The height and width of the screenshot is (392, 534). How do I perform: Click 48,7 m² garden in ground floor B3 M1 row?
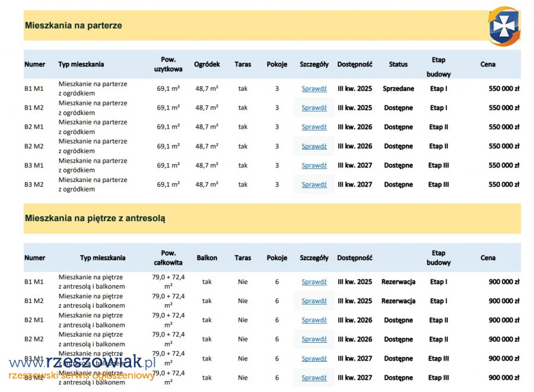coord(206,165)
